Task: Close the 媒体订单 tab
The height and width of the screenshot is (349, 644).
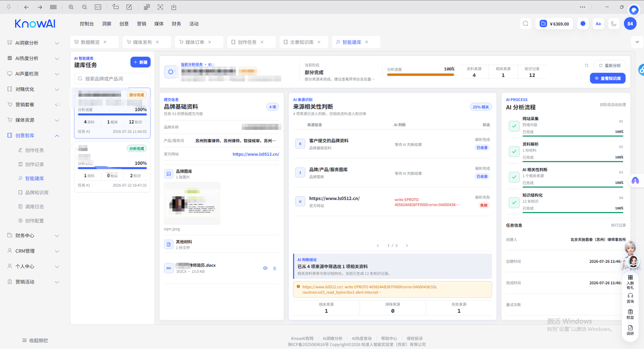Action: coord(210,42)
